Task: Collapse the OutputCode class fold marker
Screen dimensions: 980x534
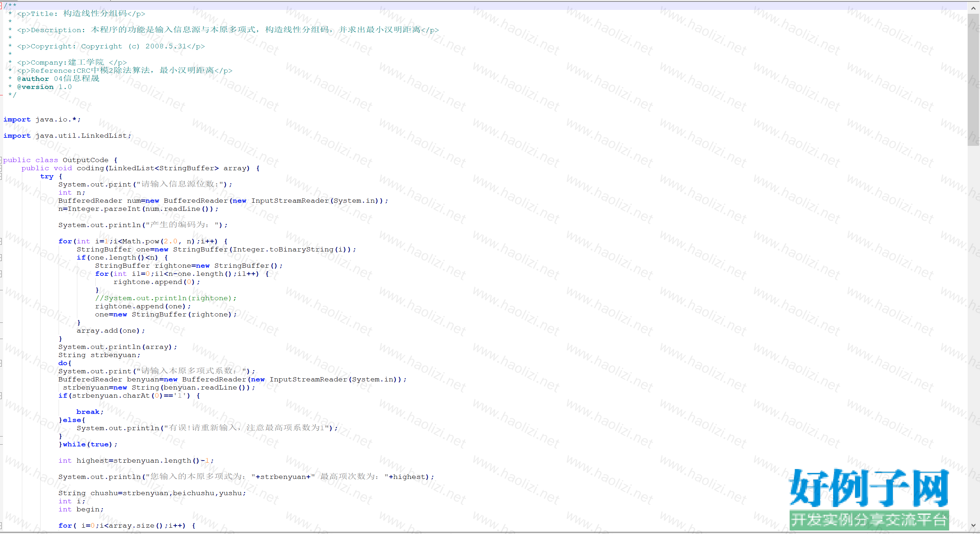Action: (x=1, y=160)
